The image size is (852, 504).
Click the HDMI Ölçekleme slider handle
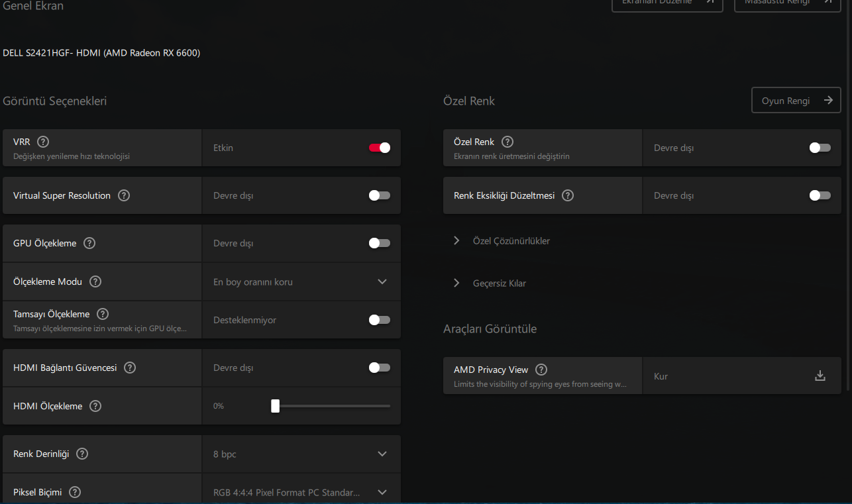click(x=275, y=406)
